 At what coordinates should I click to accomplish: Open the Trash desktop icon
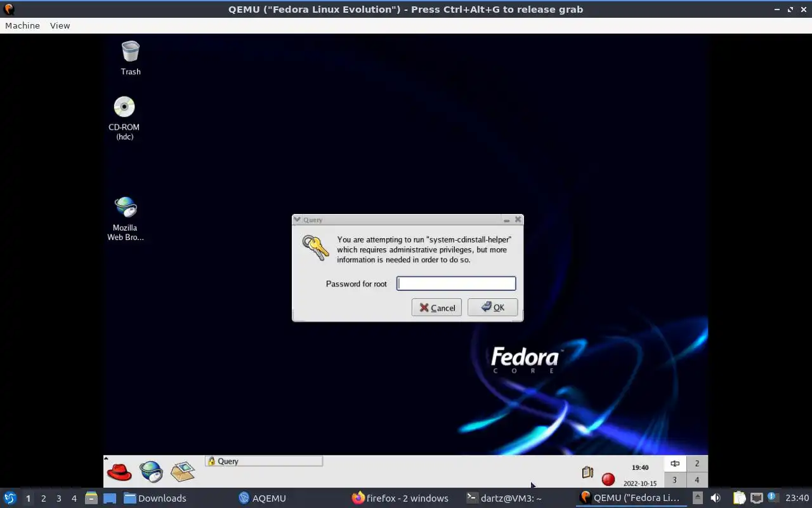(131, 57)
